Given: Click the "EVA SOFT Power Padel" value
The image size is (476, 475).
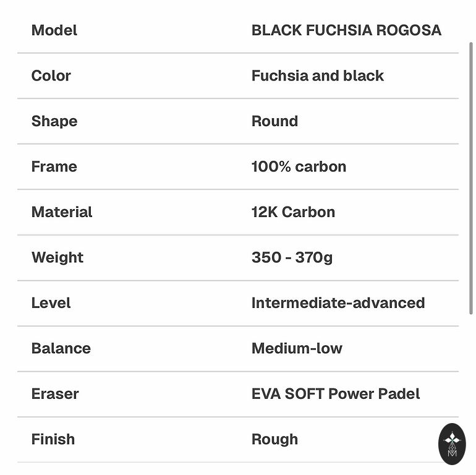Looking at the screenshot, I should [x=335, y=394].
